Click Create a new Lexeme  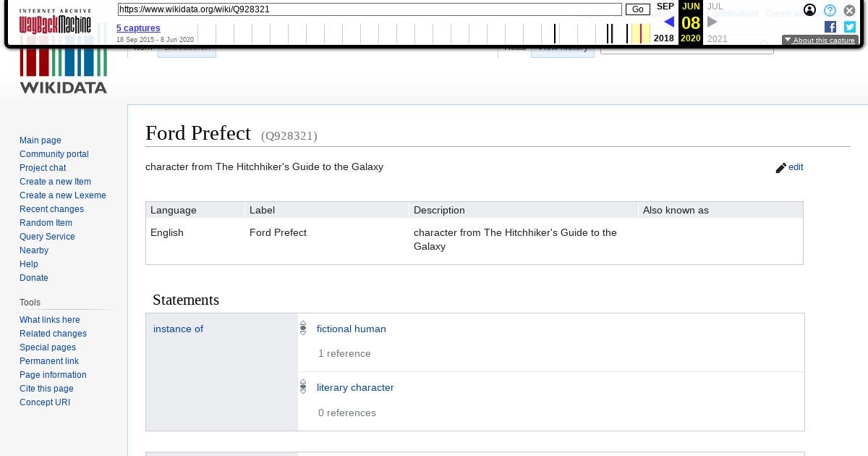63,195
